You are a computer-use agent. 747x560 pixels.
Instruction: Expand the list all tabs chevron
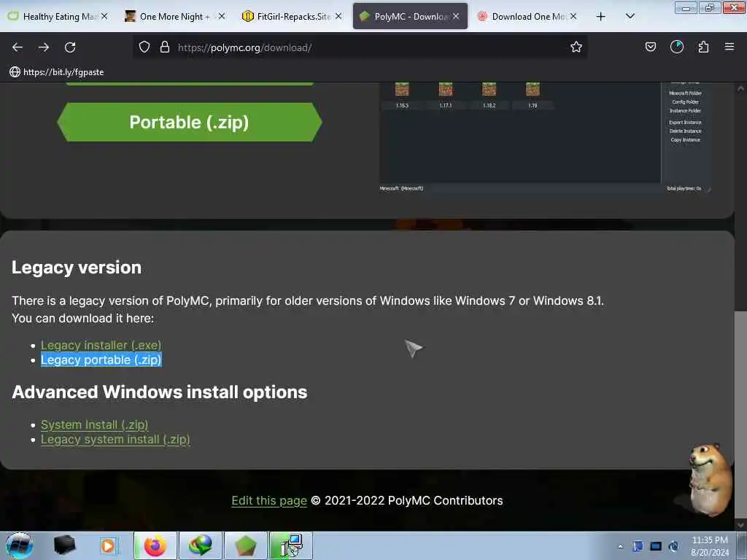[630, 17]
